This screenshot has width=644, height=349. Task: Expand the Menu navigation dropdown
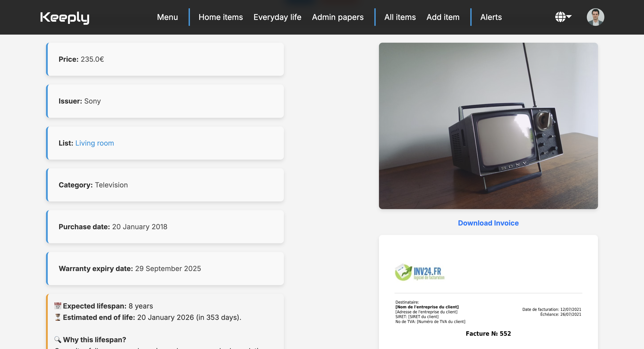click(167, 17)
